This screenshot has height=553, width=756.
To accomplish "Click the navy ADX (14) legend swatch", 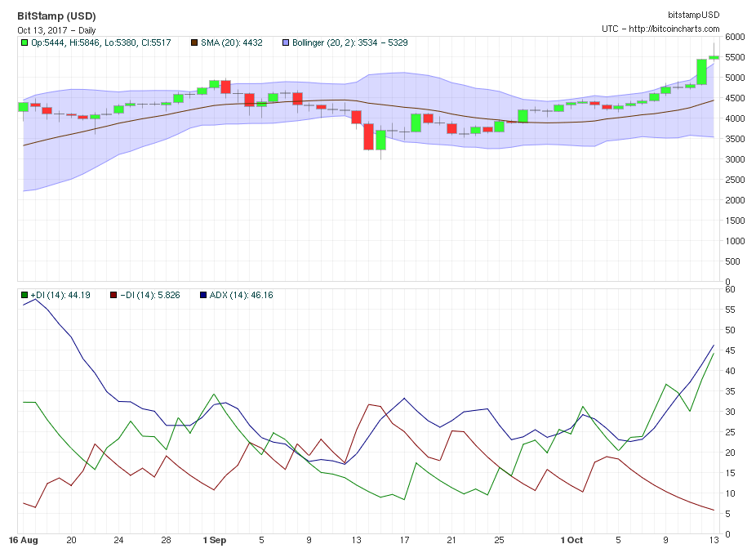I will (203, 295).
